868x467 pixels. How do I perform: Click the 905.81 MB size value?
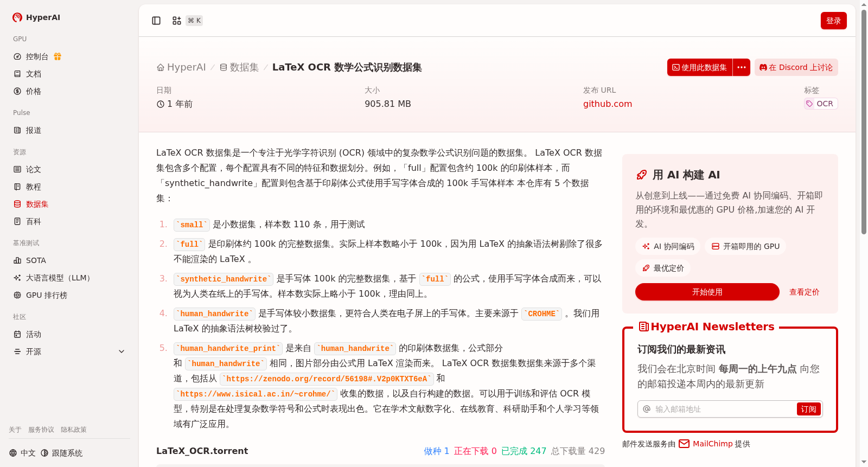coord(388,104)
